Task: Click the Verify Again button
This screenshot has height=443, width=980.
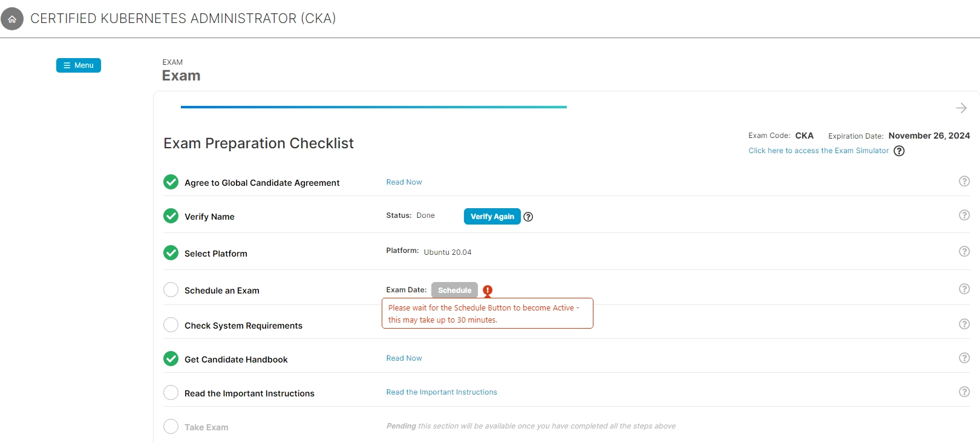Action: pos(492,217)
